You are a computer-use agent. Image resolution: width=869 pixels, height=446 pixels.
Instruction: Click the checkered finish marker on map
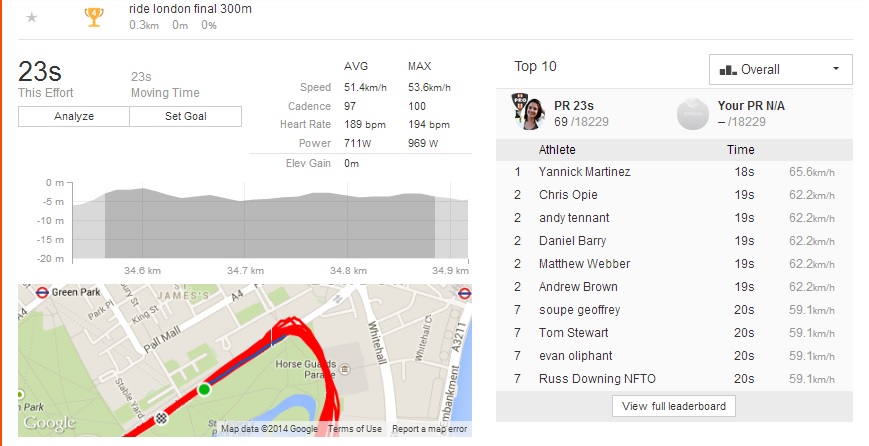(x=162, y=417)
